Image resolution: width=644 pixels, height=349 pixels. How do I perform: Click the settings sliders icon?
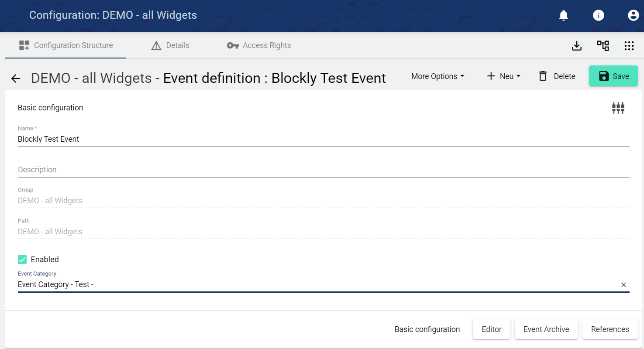coord(618,108)
